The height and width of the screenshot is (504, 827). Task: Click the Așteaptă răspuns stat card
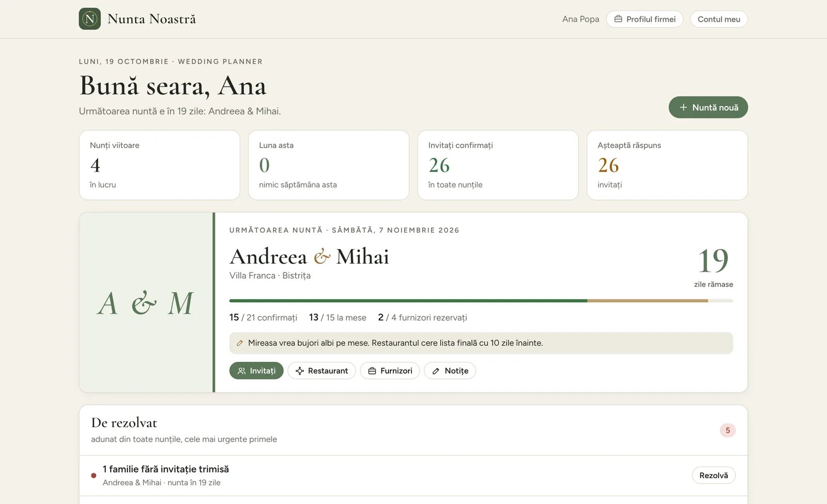(667, 165)
